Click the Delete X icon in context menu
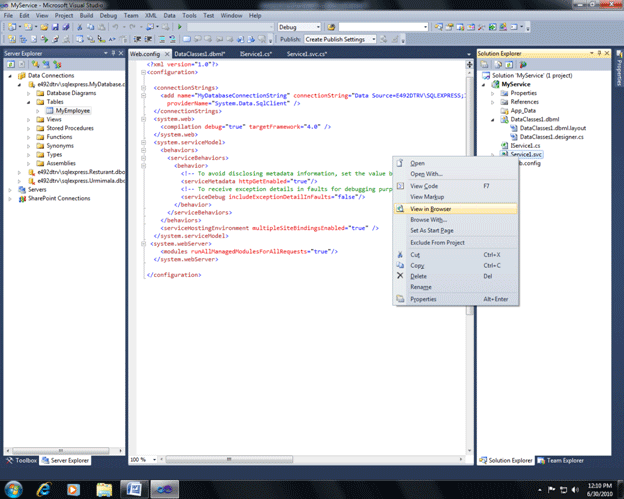The image size is (624, 499). tap(400, 276)
